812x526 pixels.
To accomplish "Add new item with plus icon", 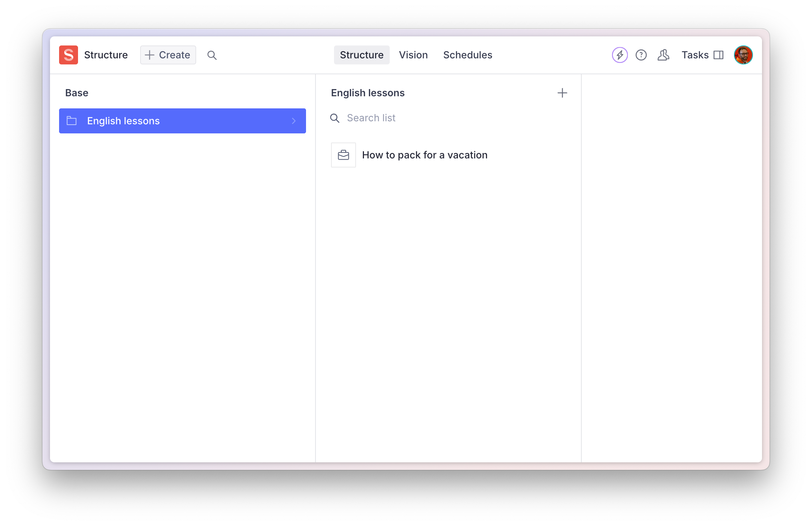I will pos(562,93).
